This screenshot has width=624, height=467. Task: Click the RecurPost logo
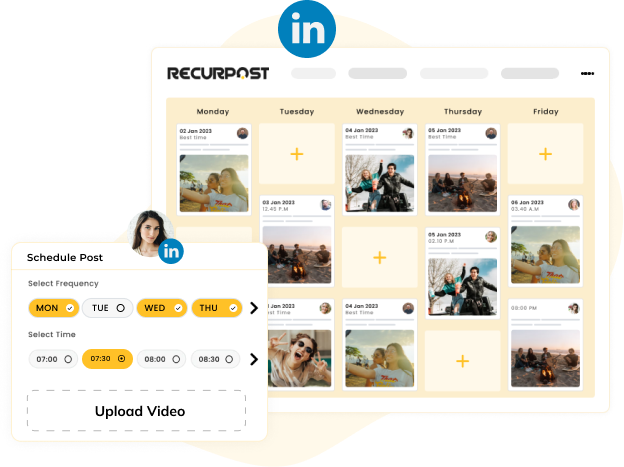tap(218, 73)
